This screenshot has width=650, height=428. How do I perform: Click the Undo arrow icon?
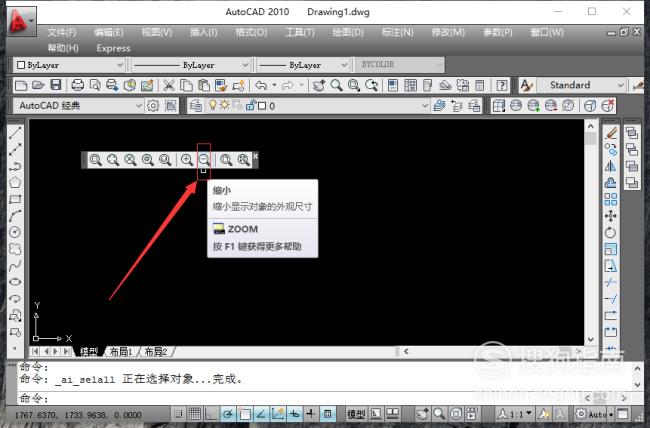pos(261,85)
